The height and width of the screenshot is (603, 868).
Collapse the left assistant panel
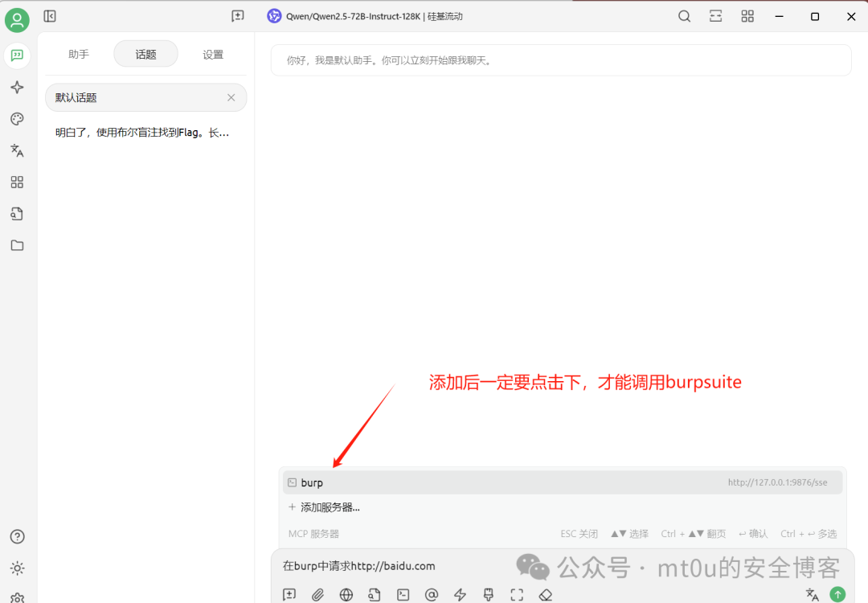coord(50,16)
